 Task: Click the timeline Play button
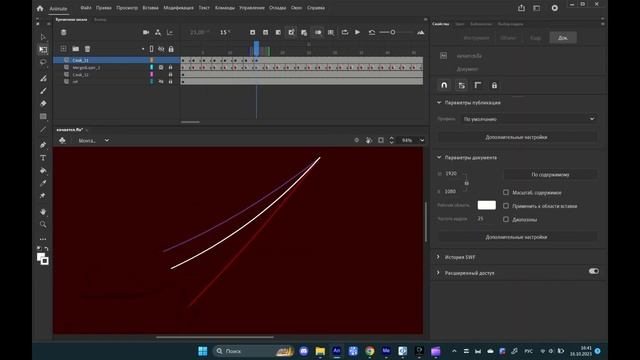pos(357,32)
